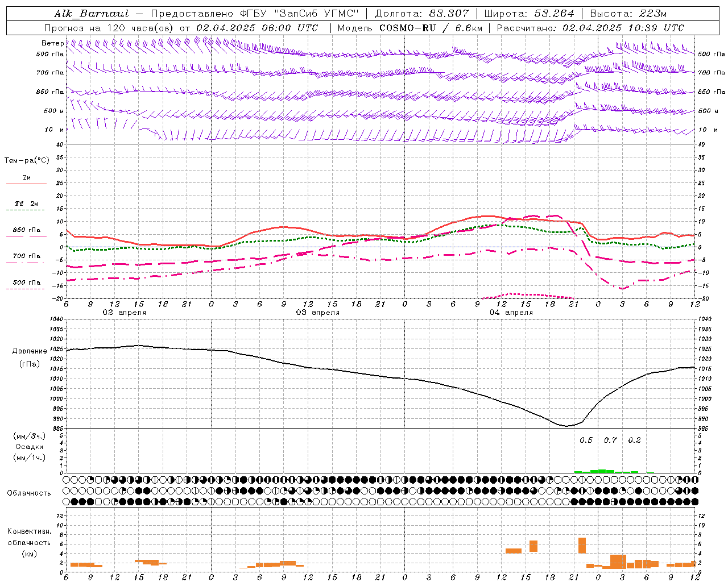The image size is (728, 582).
Task: Click the 'Модель COSMO-RU / 6.6км' label
Action: (410, 28)
